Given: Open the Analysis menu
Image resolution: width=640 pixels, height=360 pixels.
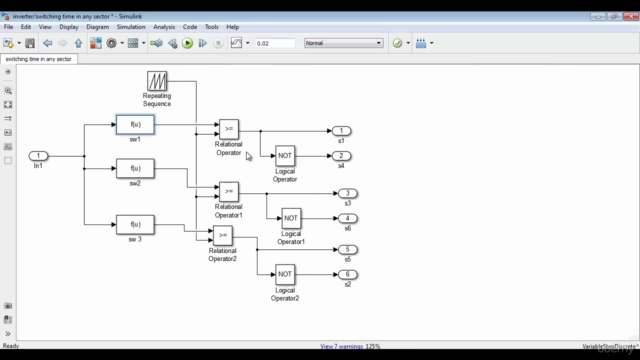Looking at the screenshot, I should pyautogui.click(x=164, y=27).
